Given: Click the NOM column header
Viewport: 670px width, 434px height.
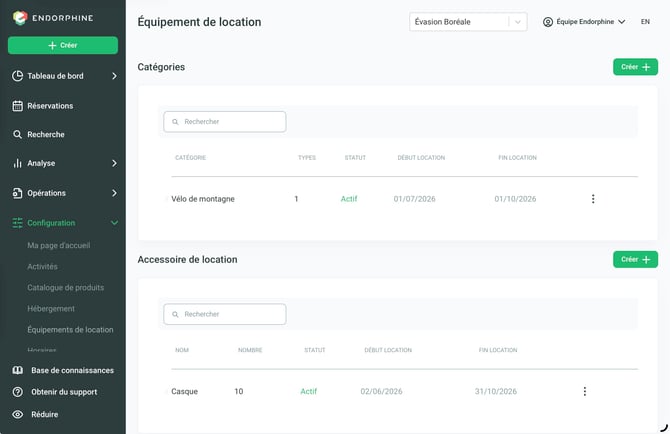Looking at the screenshot, I should point(182,350).
